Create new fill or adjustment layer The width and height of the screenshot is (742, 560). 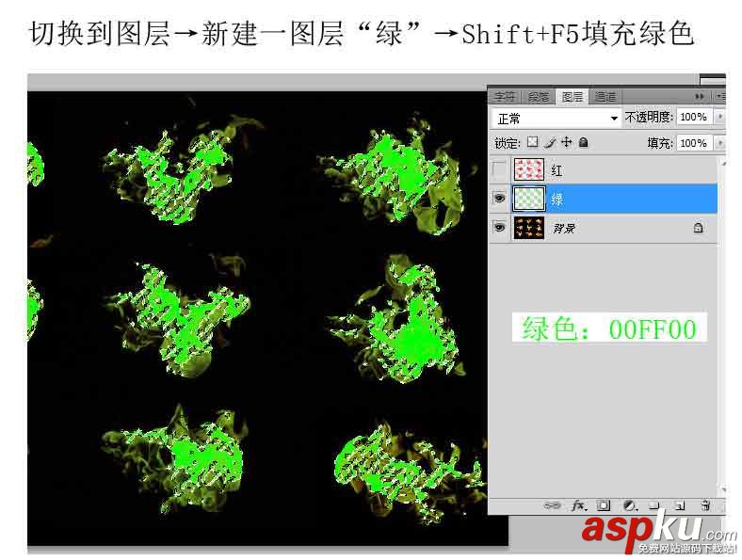click(630, 505)
